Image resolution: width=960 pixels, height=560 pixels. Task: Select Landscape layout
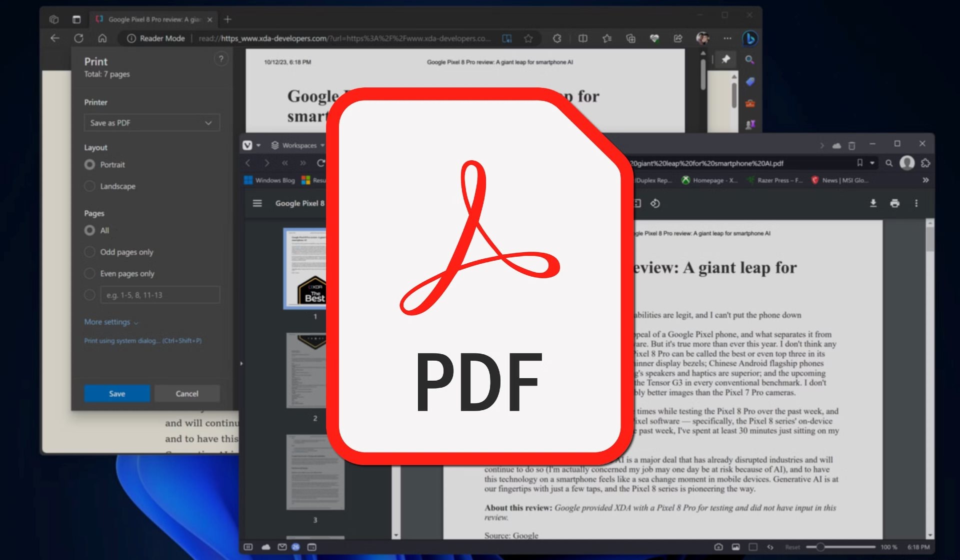click(89, 186)
